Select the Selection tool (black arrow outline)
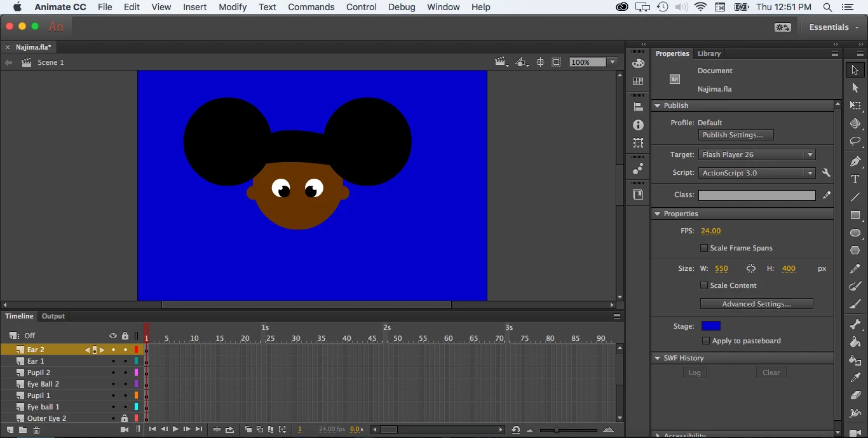Viewport: 868px width, 438px height. (855, 70)
